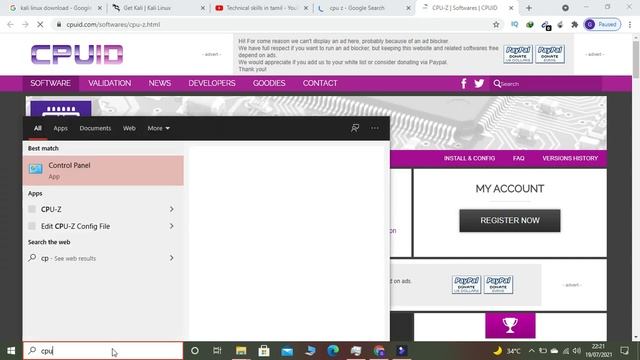The width and height of the screenshot is (640, 360).
Task: Open CPUID Facebook page icon
Action: [x=464, y=84]
